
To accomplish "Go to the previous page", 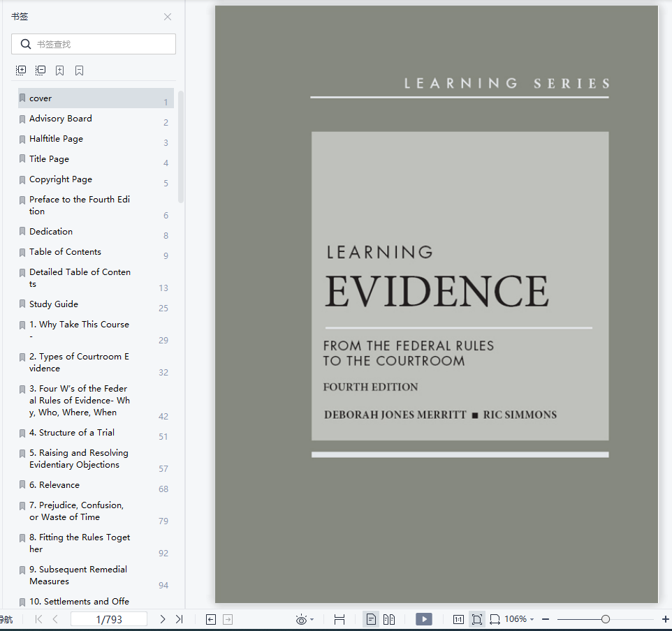I will coord(55,619).
